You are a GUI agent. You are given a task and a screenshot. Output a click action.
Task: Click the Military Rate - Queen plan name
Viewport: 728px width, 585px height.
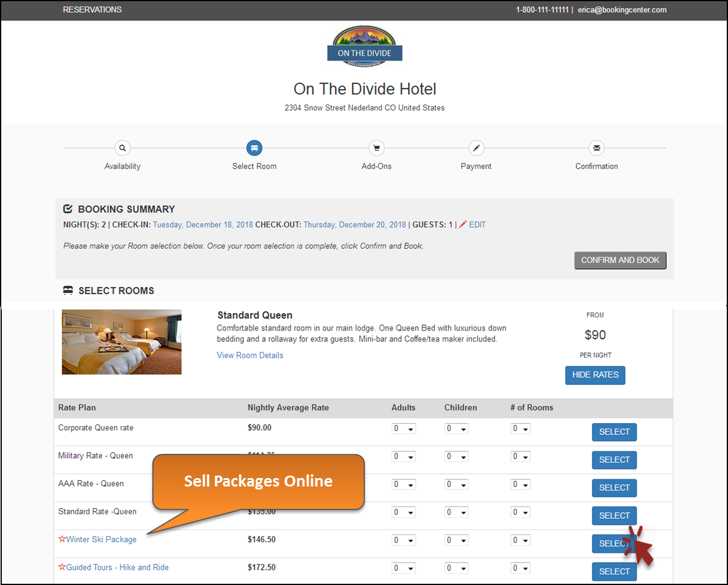pyautogui.click(x=95, y=456)
